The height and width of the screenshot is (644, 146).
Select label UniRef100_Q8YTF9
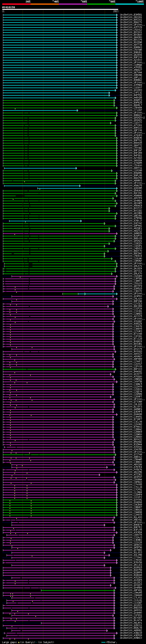tap(131, 286)
